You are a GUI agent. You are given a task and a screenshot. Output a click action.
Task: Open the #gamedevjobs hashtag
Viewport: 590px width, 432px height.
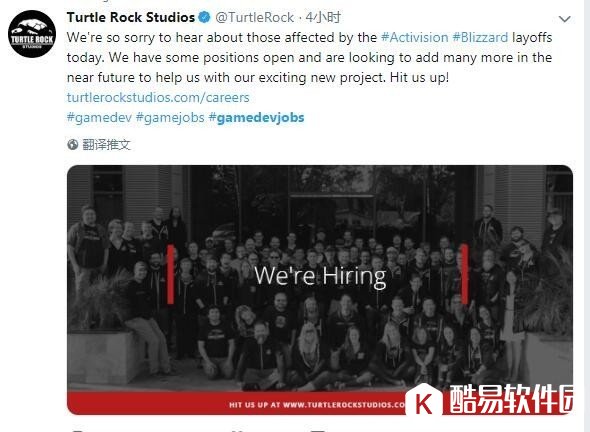(x=256, y=117)
